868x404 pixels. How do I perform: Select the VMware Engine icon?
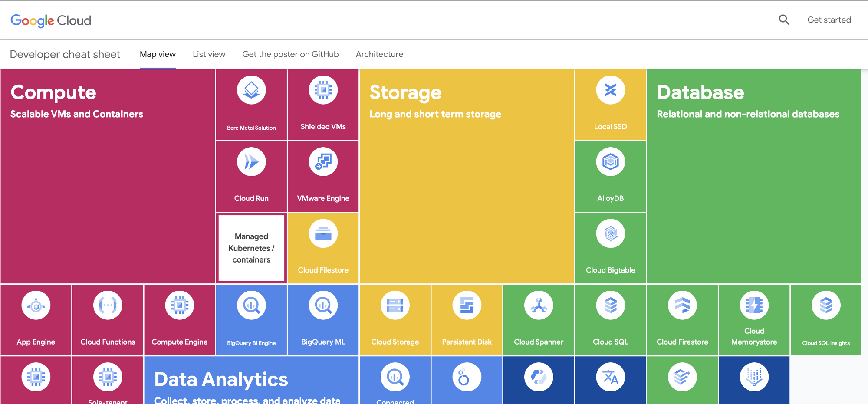(323, 162)
